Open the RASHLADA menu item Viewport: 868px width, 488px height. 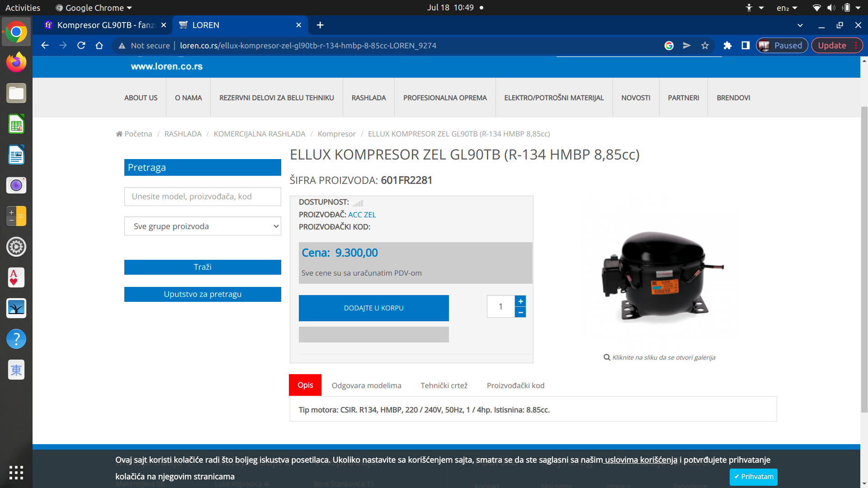point(368,98)
